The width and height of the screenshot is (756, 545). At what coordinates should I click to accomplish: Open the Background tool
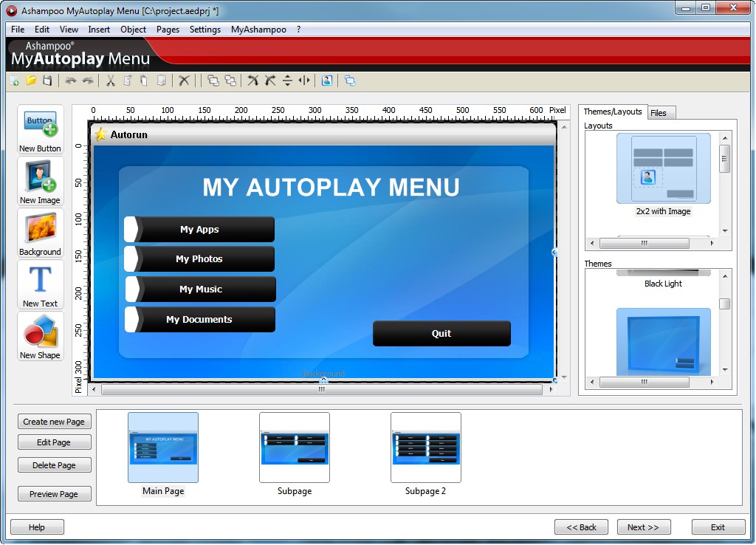[40, 233]
